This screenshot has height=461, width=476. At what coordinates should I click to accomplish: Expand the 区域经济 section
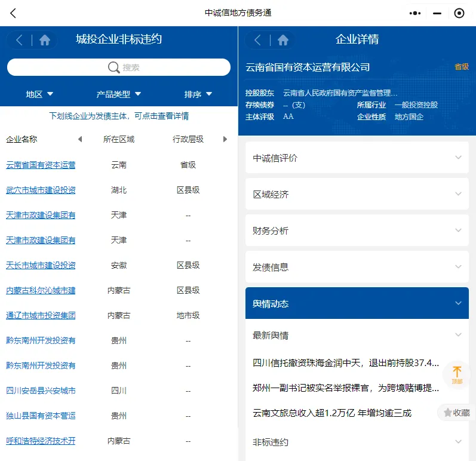tap(357, 194)
